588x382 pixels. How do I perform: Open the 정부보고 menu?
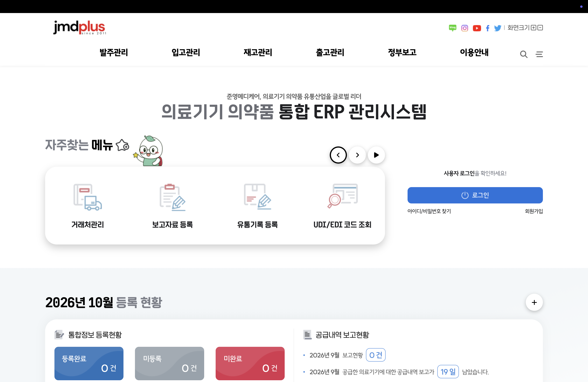click(402, 52)
